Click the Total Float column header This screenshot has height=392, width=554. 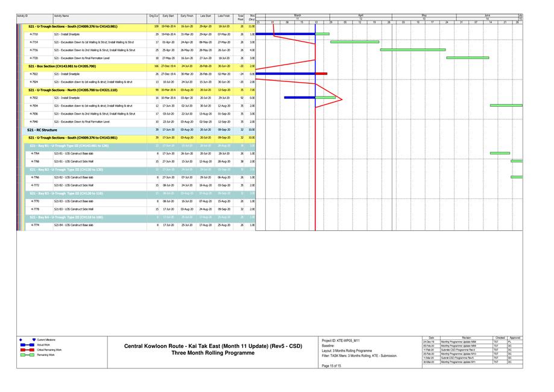click(241, 18)
